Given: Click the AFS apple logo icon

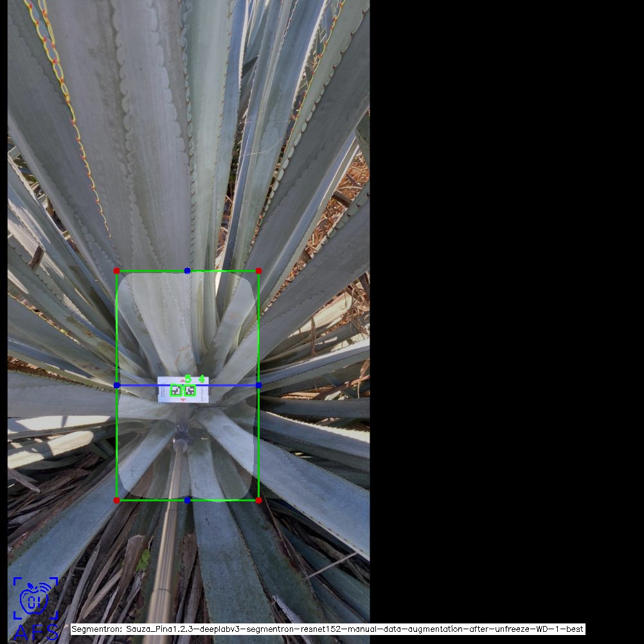Looking at the screenshot, I should coord(35,598).
